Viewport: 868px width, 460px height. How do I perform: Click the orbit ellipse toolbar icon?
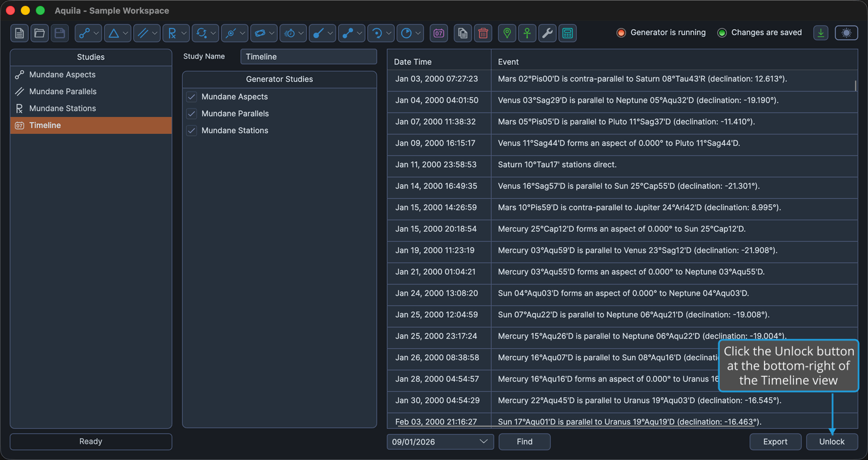coord(260,33)
